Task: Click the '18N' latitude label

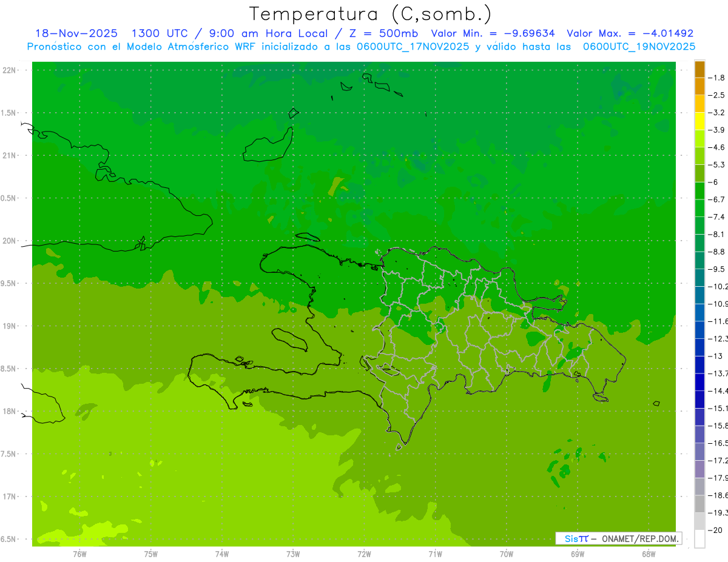Action: tap(9, 411)
